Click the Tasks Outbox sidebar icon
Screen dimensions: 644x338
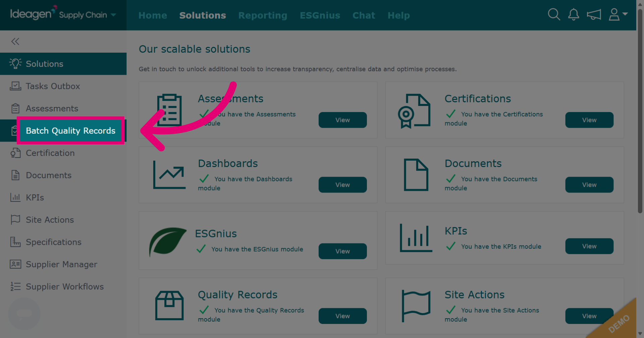[x=15, y=86]
